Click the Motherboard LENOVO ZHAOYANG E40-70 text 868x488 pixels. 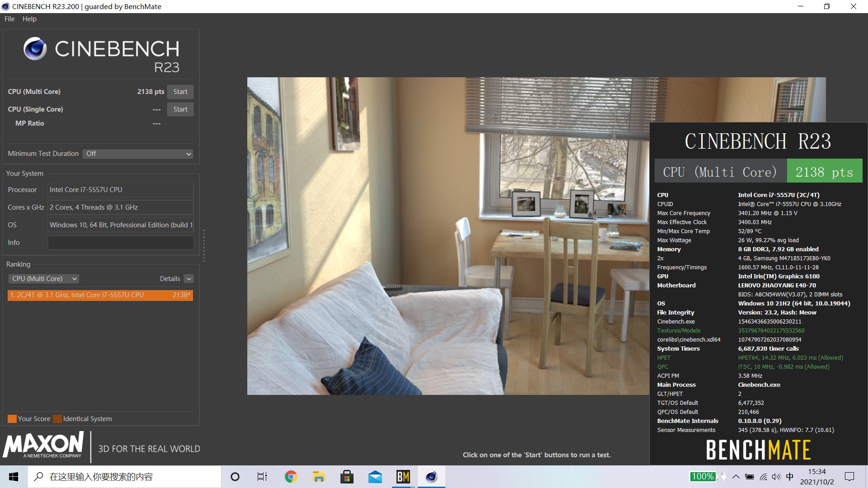[777, 286]
